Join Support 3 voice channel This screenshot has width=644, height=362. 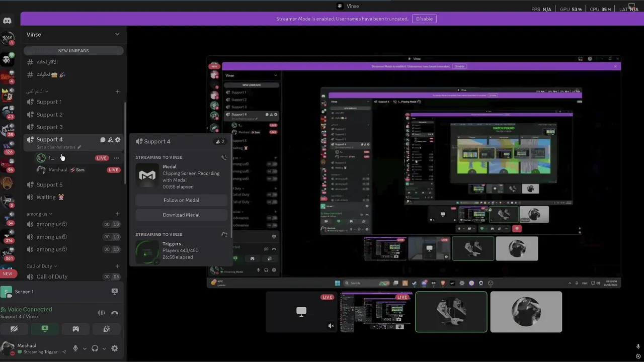click(x=73, y=127)
